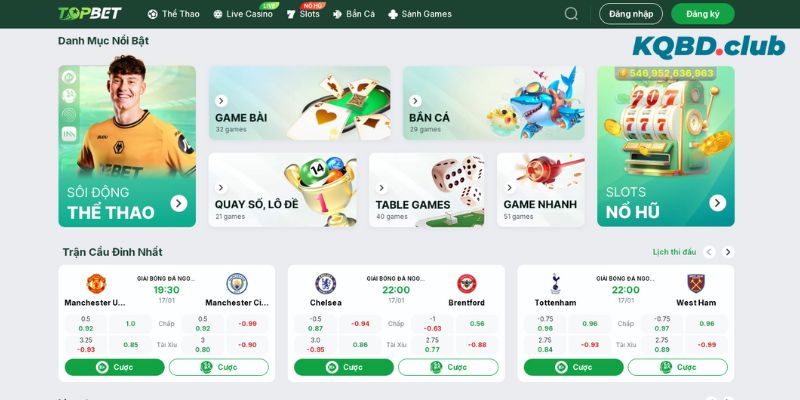The width and height of the screenshot is (800, 400).
Task: Click the Đăng nhập button
Action: [x=631, y=14]
